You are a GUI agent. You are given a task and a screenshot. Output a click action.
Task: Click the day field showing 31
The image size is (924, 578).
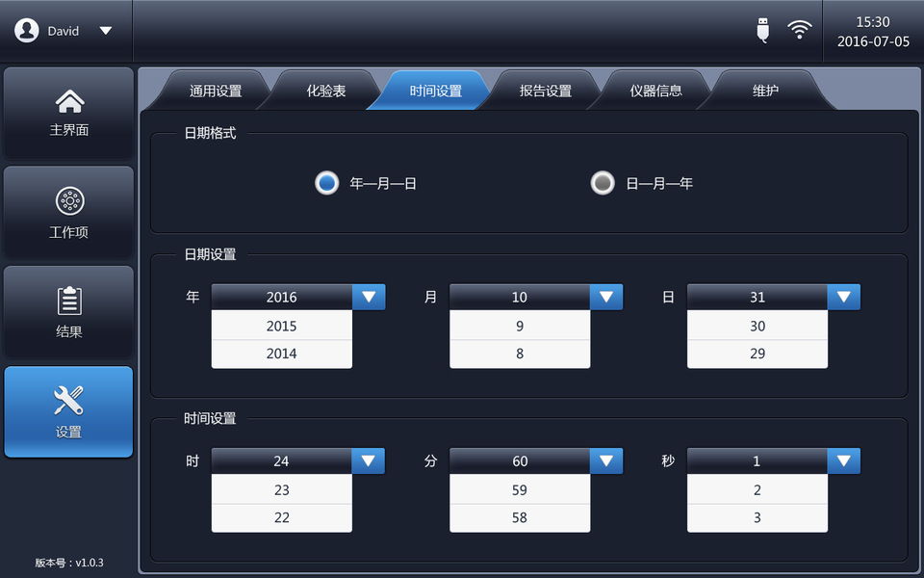[x=757, y=298]
